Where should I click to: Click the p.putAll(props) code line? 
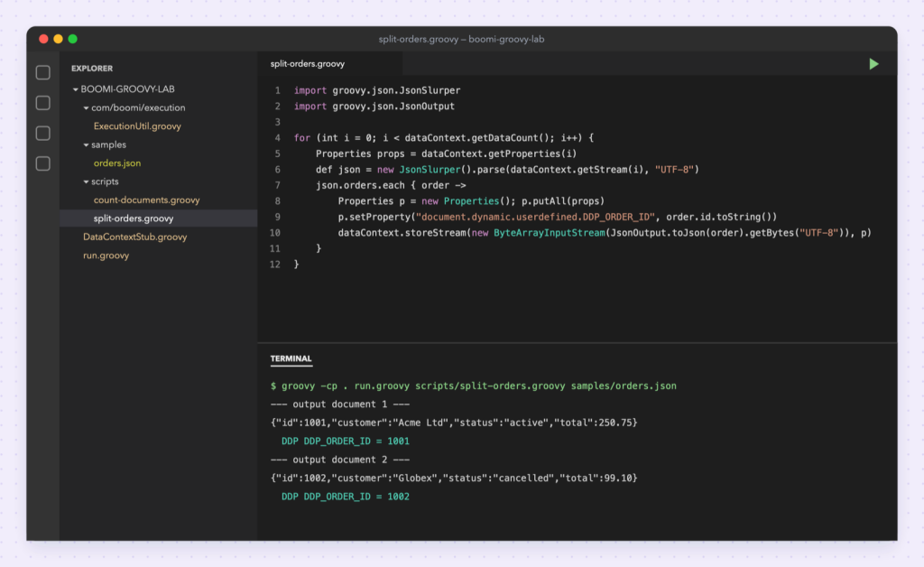[471, 201]
